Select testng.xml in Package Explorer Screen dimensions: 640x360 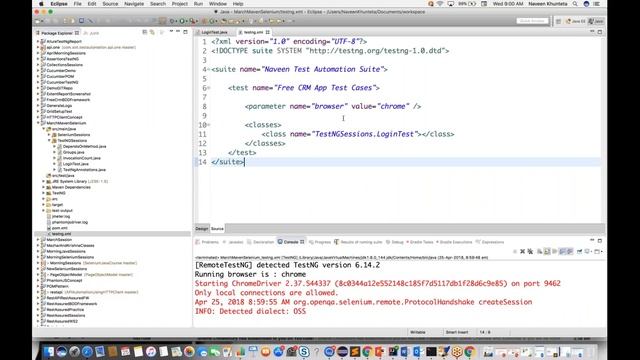coord(61,234)
